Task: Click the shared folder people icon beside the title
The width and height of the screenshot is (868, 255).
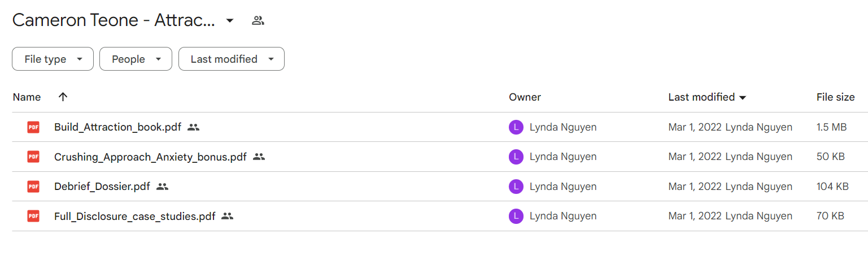Action: tap(258, 21)
